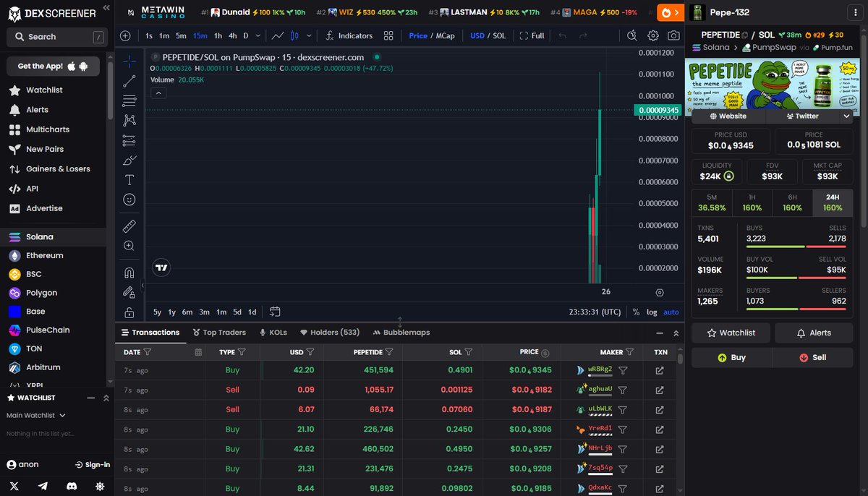Screen dimensions: 868x496
Task: Open Watchlist in left sidebar
Action: pyautogui.click(x=44, y=90)
